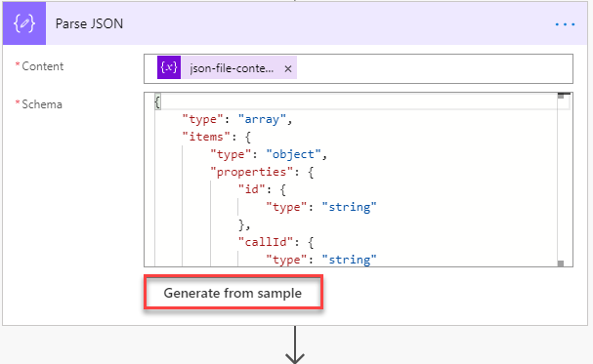The image size is (593, 364).
Task: Click the "items" key in schema
Action: tap(206, 137)
